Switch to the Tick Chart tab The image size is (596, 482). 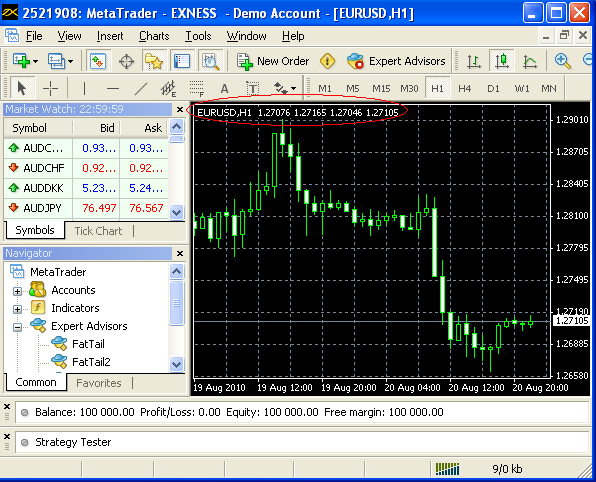point(98,231)
